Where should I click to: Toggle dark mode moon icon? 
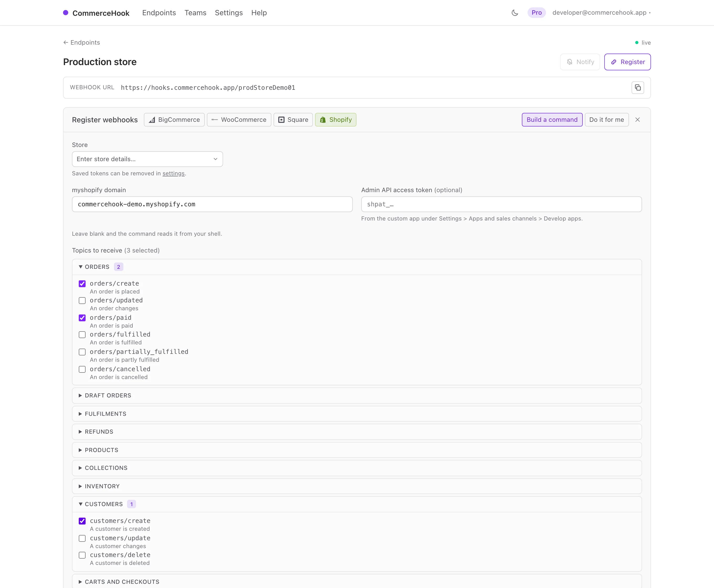[x=514, y=13]
